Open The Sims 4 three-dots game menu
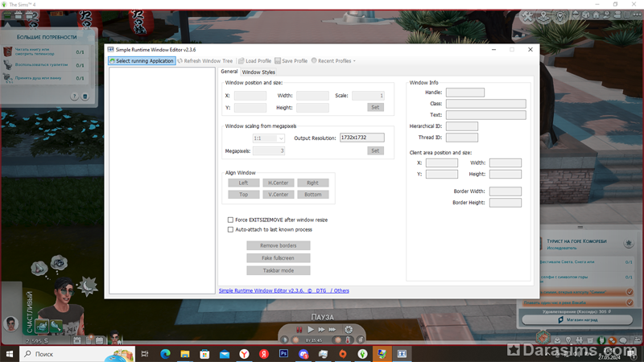This screenshot has height=362, width=644. pos(637,14)
